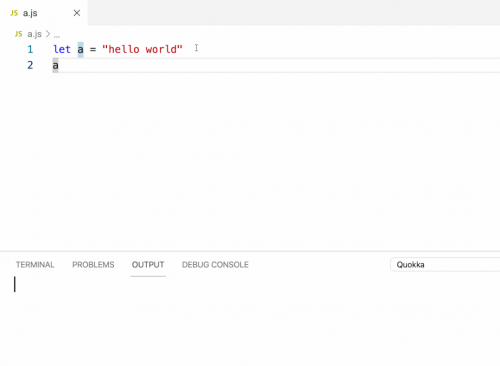
Task: Click the breadcrumb chevron separator
Action: (x=48, y=34)
